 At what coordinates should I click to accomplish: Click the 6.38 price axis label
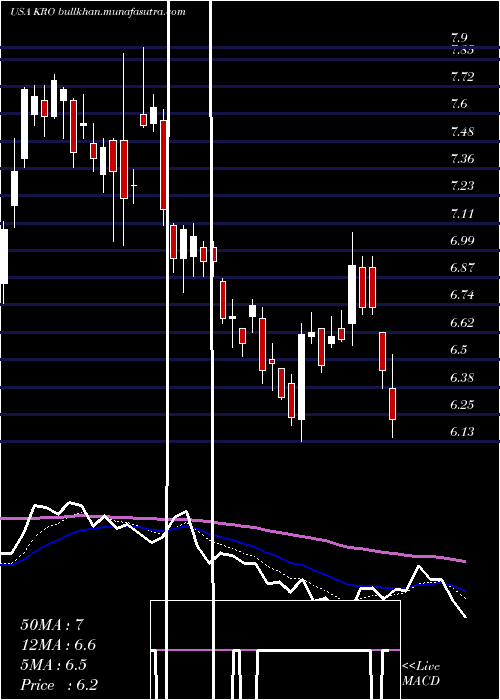(462, 377)
